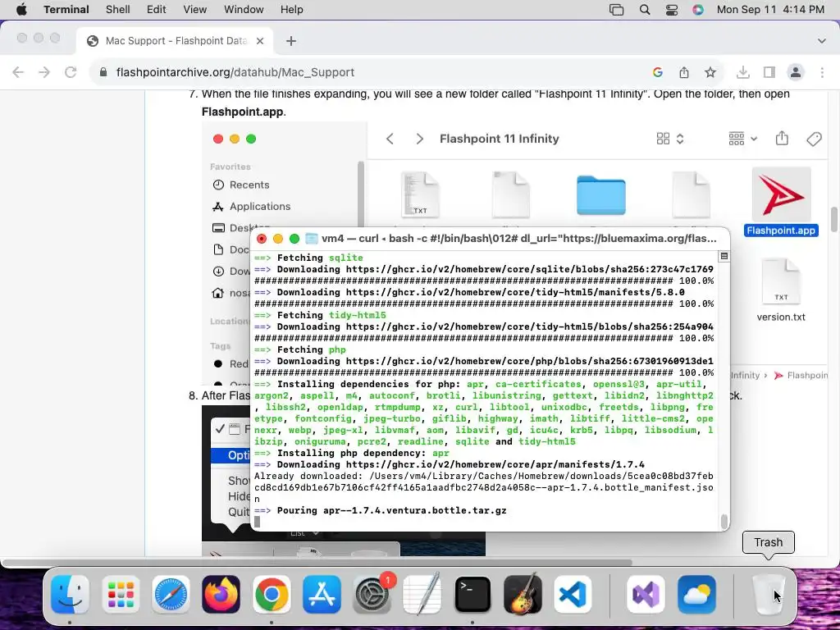Launch Safari from the Dock
Image resolution: width=840 pixels, height=630 pixels.
pyautogui.click(x=171, y=594)
